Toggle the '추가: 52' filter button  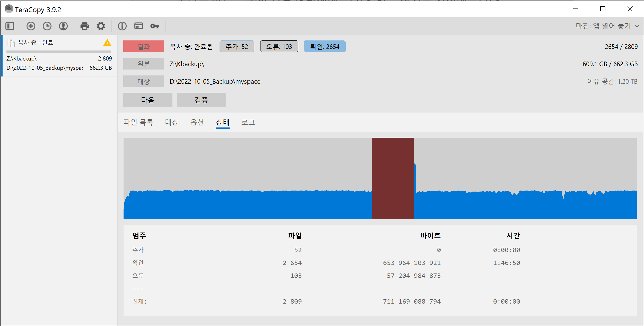237,46
